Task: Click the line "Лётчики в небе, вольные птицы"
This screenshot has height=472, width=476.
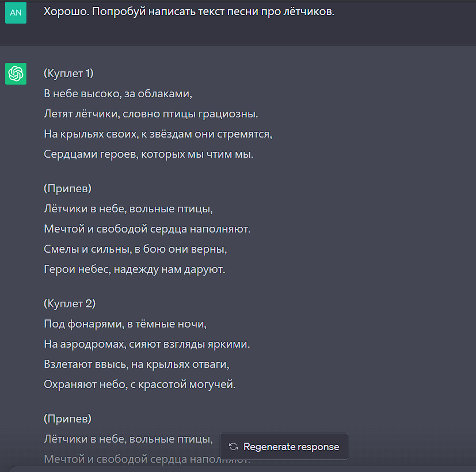Action: pos(130,208)
